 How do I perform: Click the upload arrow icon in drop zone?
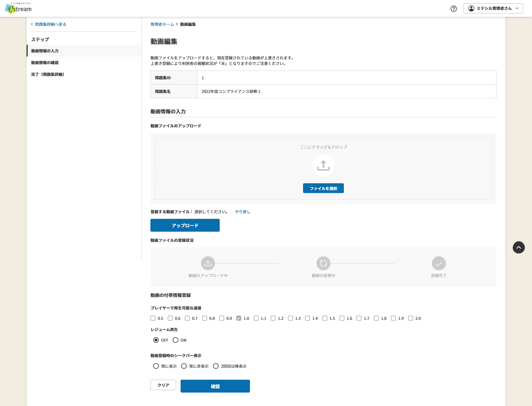coord(323,165)
